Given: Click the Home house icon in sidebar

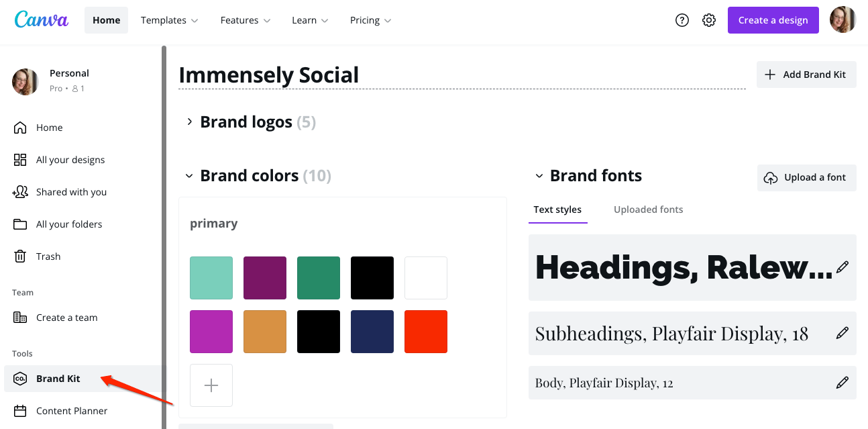Looking at the screenshot, I should point(20,128).
